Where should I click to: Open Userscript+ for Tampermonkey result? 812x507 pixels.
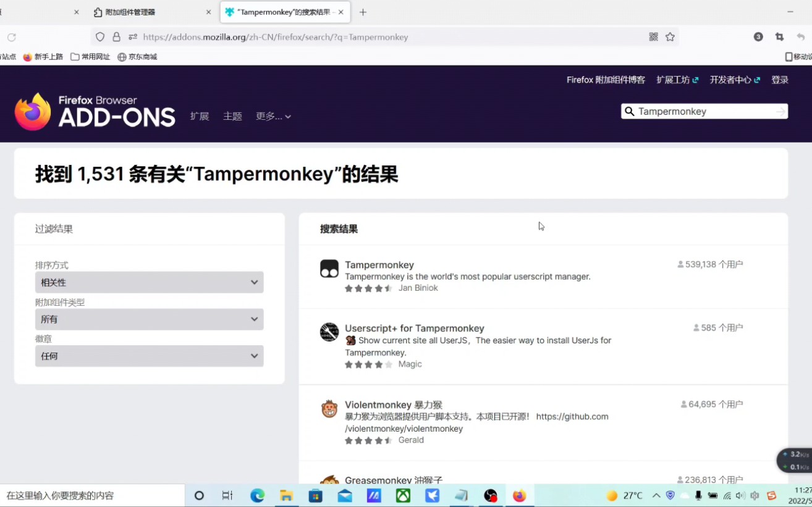(x=415, y=329)
